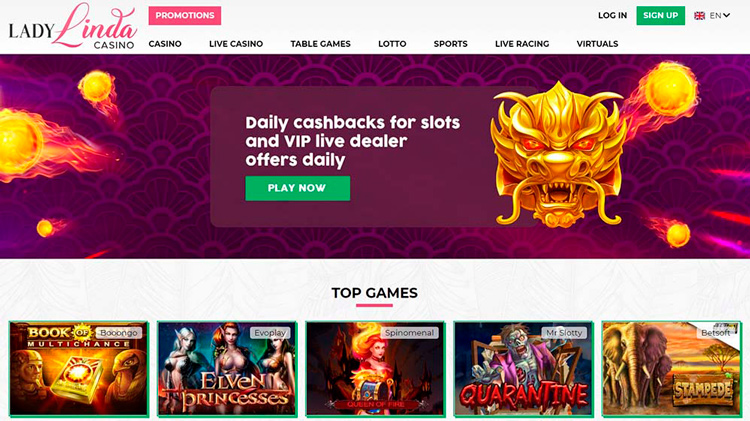The width and height of the screenshot is (750, 421).
Task: Navigate to the SPORTS page
Action: (451, 44)
